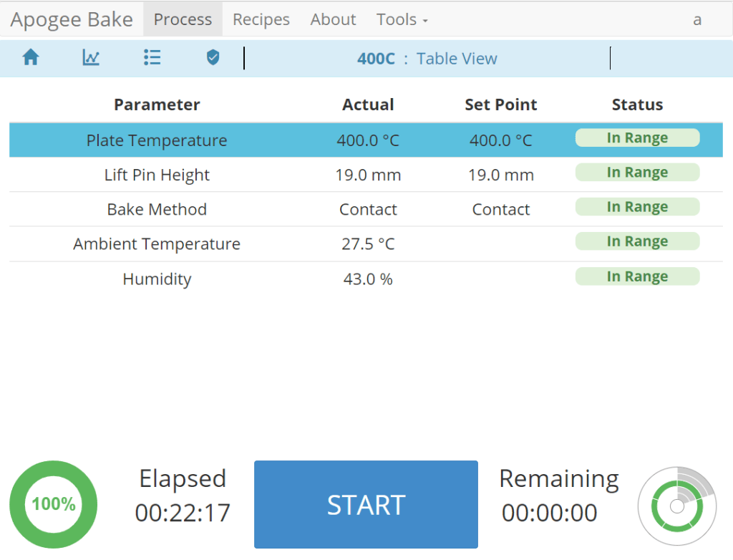Select the Ambient Temperature row
This screenshot has width=733, height=560.
click(x=157, y=243)
